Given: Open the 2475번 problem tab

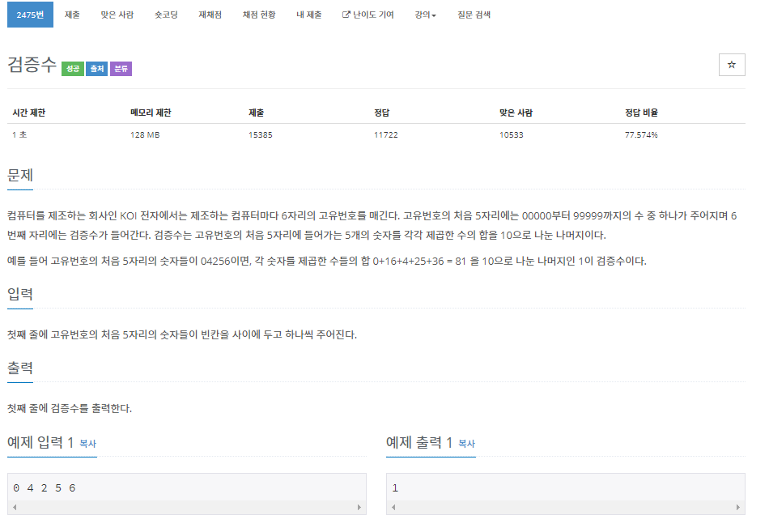Looking at the screenshot, I should [x=30, y=15].
